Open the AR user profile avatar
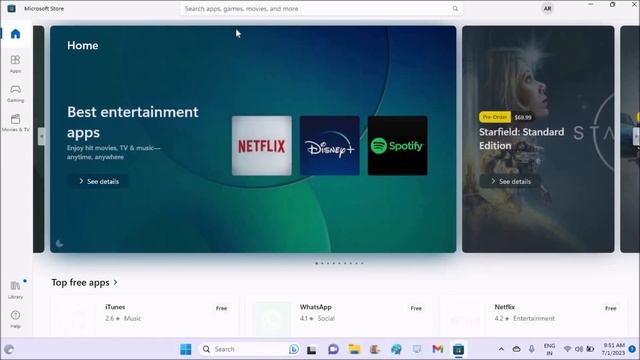 [547, 9]
